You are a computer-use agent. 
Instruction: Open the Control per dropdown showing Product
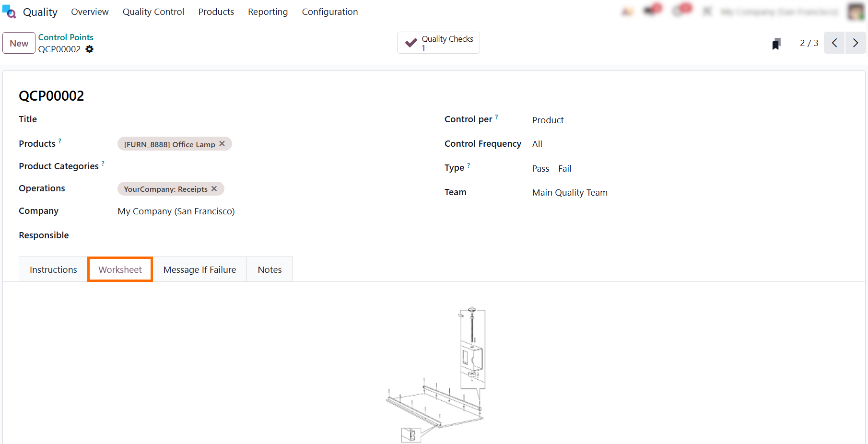tap(691, 120)
